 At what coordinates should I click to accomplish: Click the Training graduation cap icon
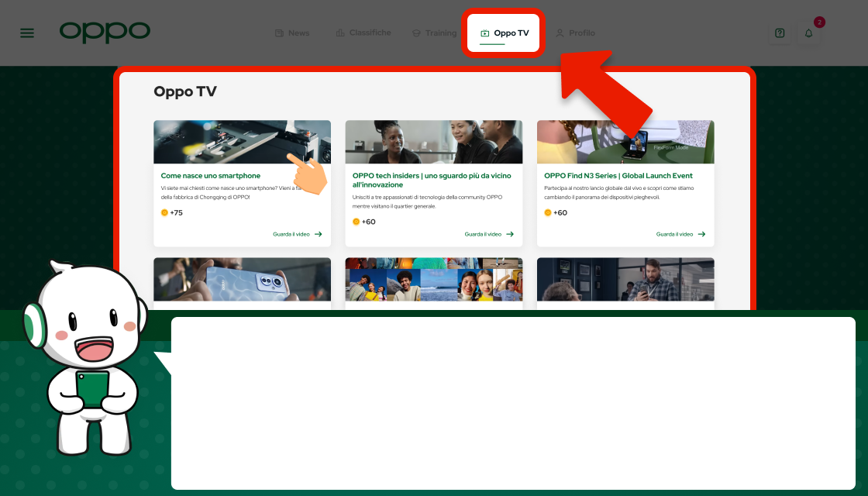pos(416,33)
